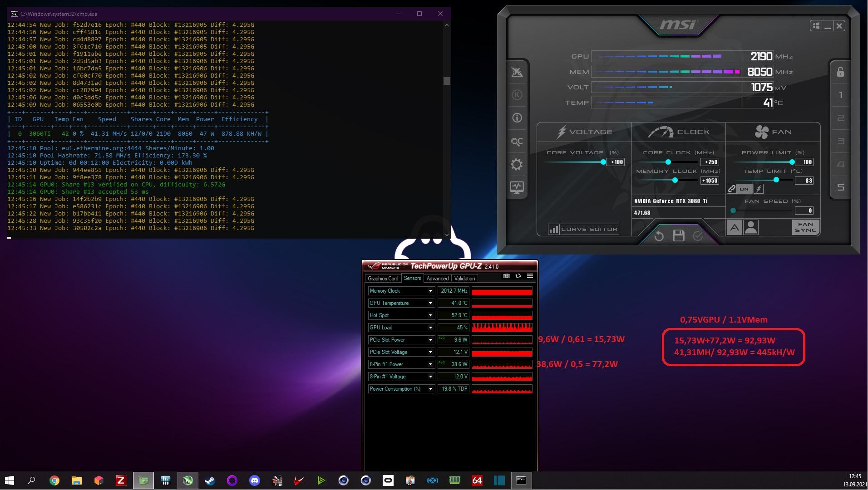Open MSI Afterburner settings gear
868x490 pixels.
tap(517, 164)
